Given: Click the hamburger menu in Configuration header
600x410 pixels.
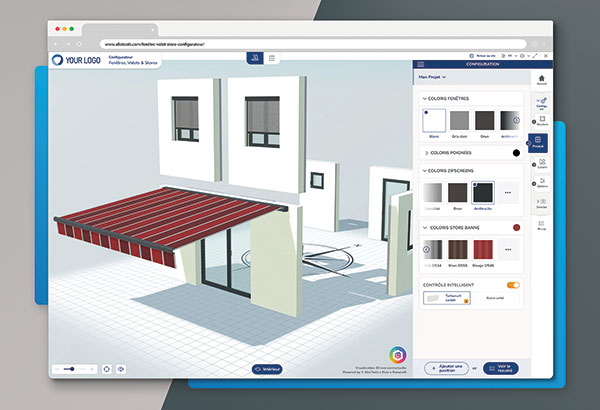Looking at the screenshot, I should tap(420, 63).
